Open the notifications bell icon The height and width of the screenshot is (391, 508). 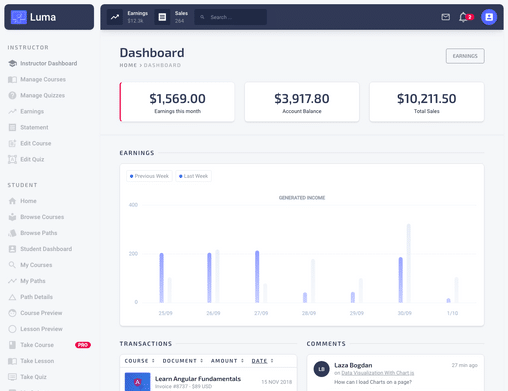(463, 17)
